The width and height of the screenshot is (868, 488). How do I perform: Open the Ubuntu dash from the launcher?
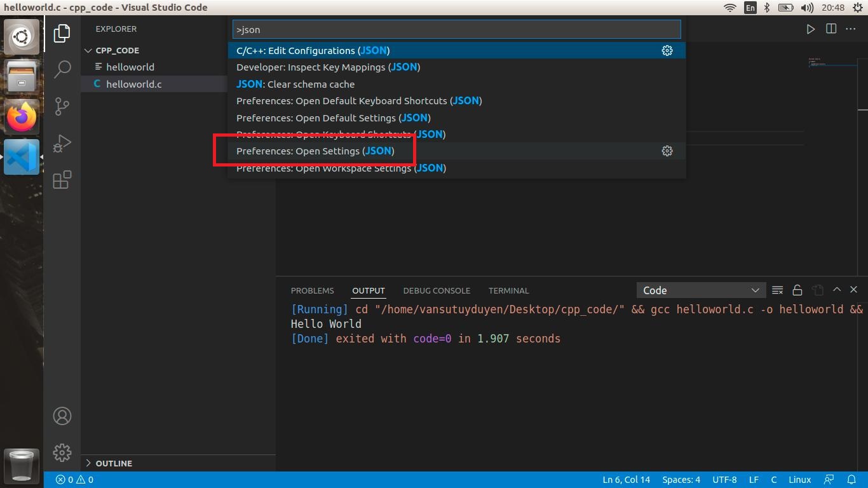(x=22, y=36)
